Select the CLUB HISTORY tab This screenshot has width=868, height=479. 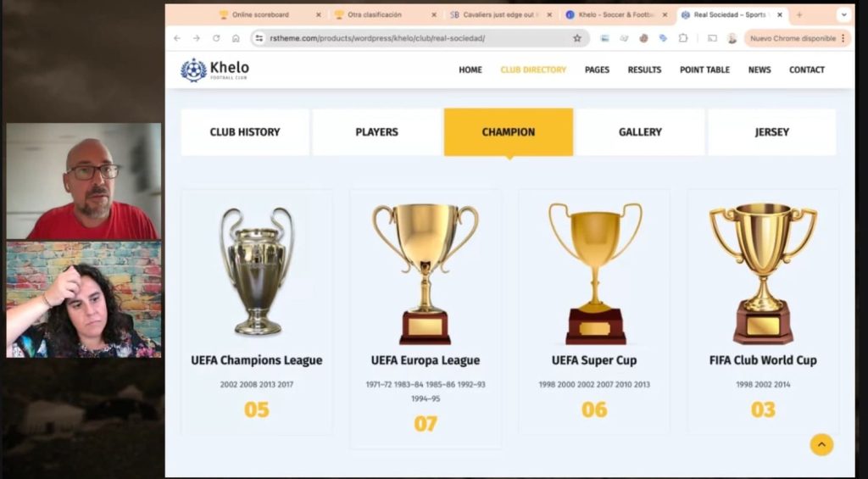click(245, 131)
